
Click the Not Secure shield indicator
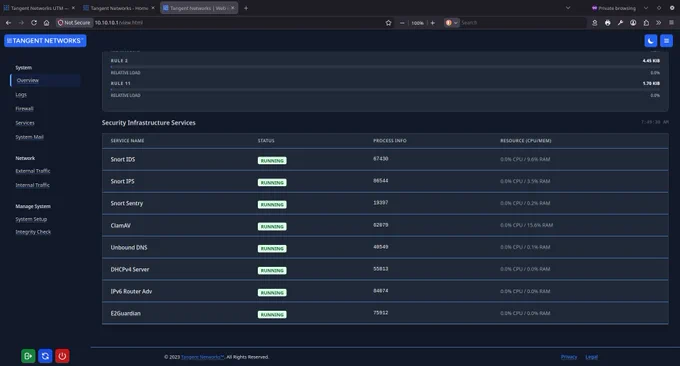(74, 23)
